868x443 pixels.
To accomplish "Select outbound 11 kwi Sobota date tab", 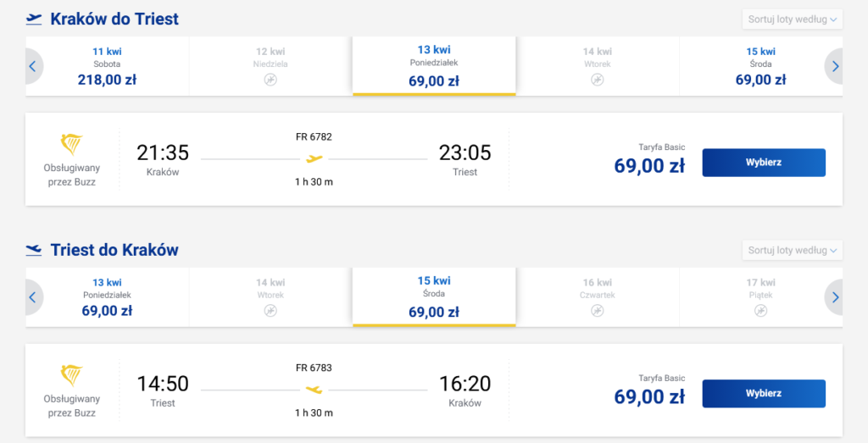I will click(107, 66).
